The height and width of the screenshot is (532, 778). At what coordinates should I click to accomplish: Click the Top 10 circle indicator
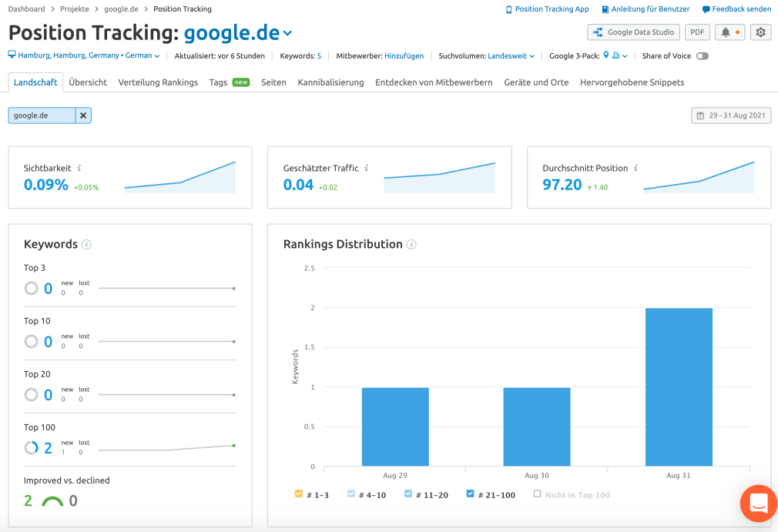point(32,341)
